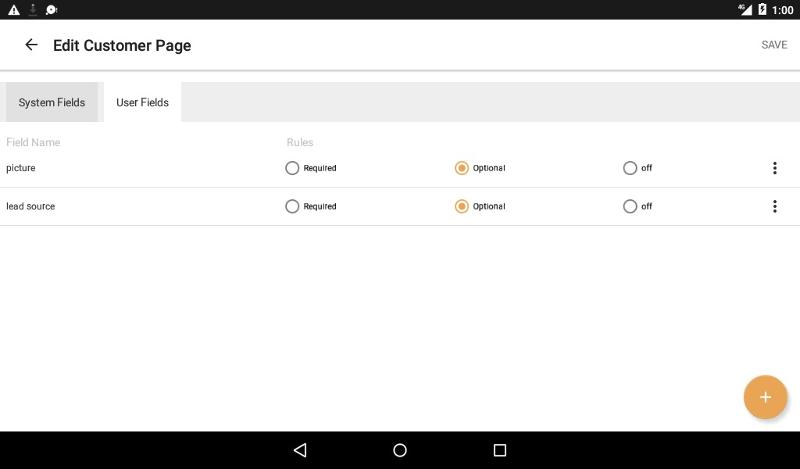Tap the Field Name column header
This screenshot has width=800, height=469.
(33, 142)
